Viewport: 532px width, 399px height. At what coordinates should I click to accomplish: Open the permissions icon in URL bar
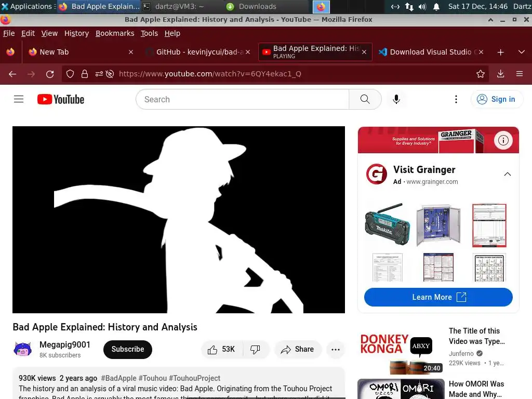pyautogui.click(x=99, y=74)
